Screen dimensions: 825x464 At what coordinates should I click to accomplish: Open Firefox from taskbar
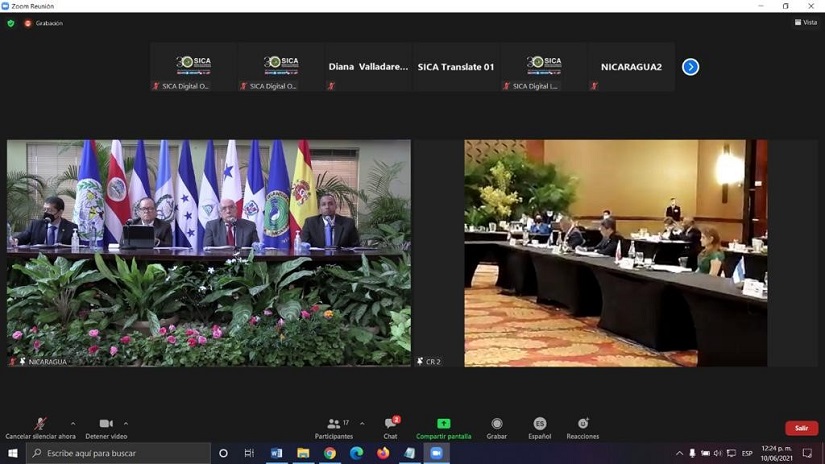click(x=383, y=453)
